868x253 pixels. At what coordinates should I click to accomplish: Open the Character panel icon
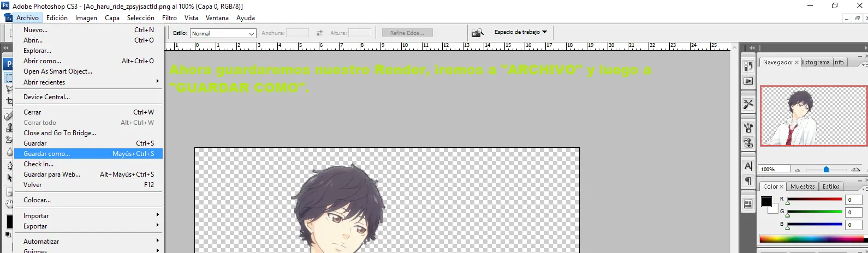click(x=748, y=166)
